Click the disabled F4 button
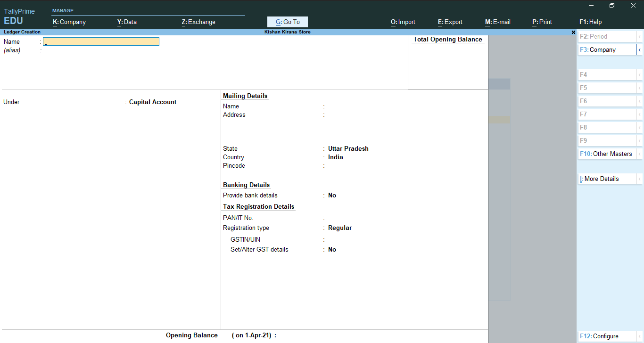 point(607,75)
